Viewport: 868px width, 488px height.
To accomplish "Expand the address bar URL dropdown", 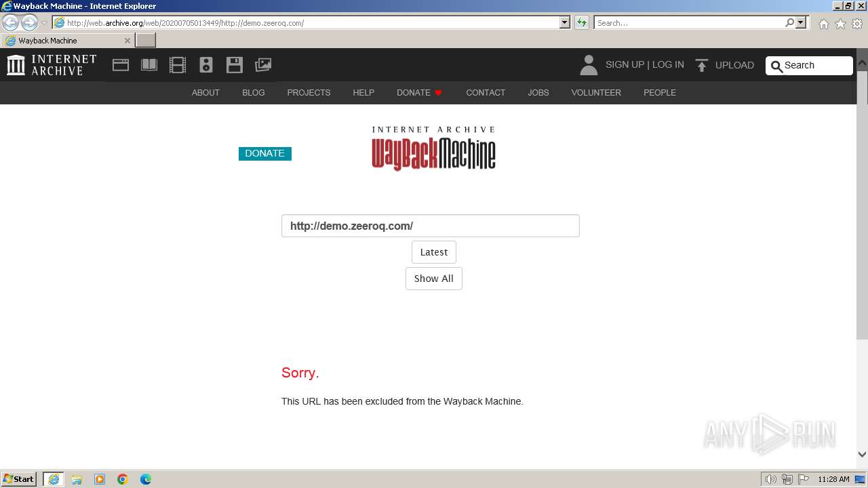I will (565, 22).
